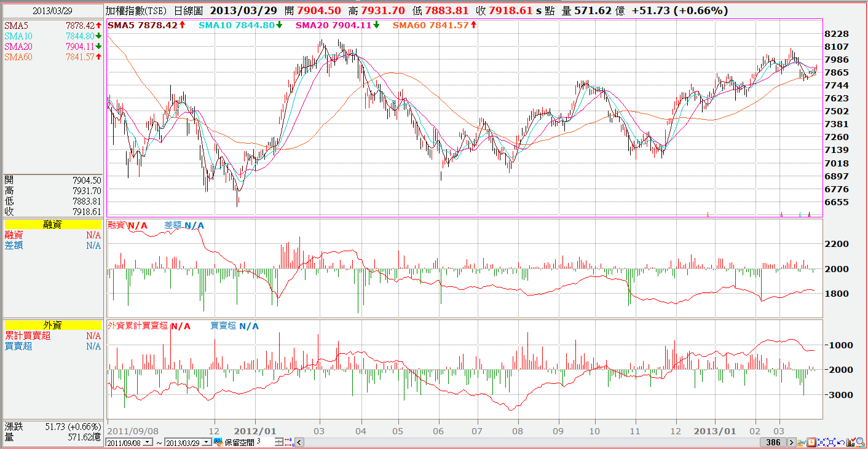Click the blue 買賣超 N/A chart legend

tap(234, 326)
